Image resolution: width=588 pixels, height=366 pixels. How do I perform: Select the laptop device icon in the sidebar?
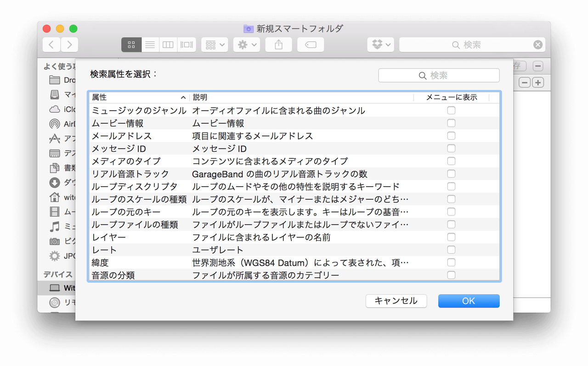click(x=55, y=288)
